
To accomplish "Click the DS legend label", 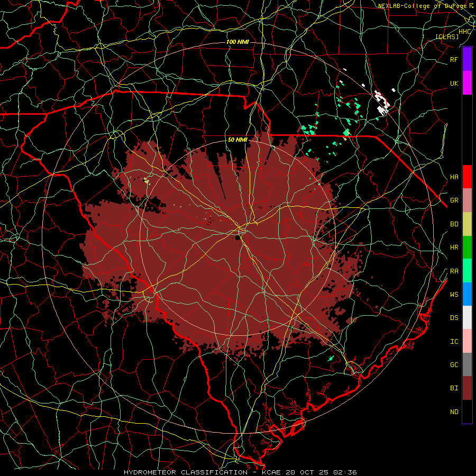I will pos(454,318).
